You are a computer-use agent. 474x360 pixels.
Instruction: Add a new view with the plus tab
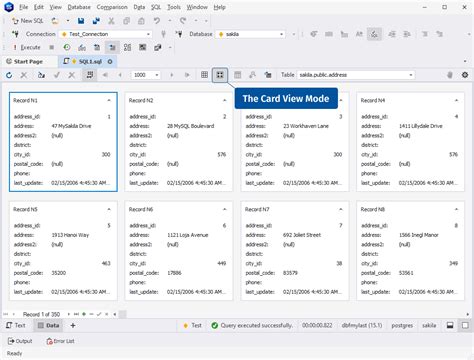(73, 325)
